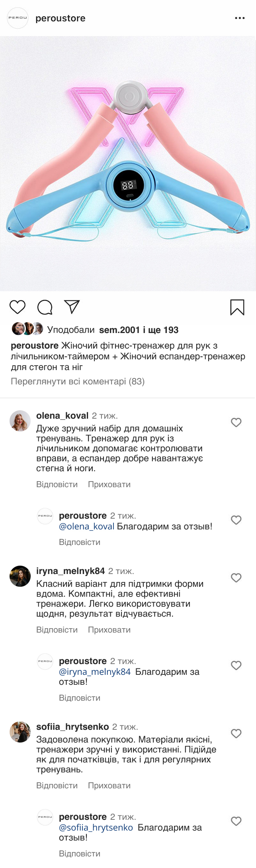Viewport: 256px width, 868px height.
Task: Open comments via speech bubble icon
Action: (x=45, y=307)
